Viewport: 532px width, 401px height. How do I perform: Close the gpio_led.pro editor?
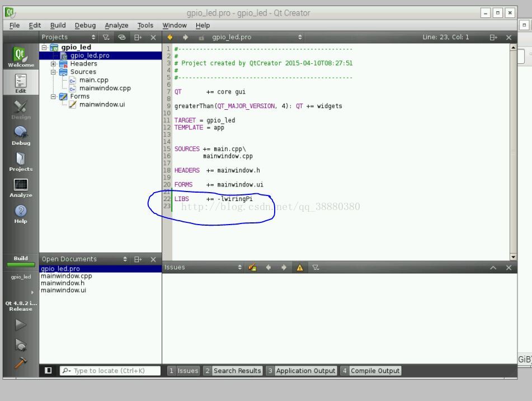[x=509, y=38]
